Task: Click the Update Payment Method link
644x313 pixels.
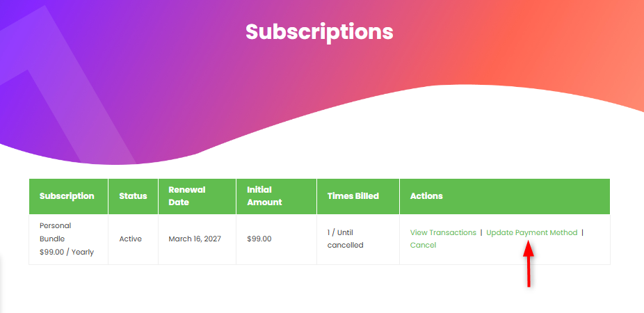Action: click(x=531, y=232)
